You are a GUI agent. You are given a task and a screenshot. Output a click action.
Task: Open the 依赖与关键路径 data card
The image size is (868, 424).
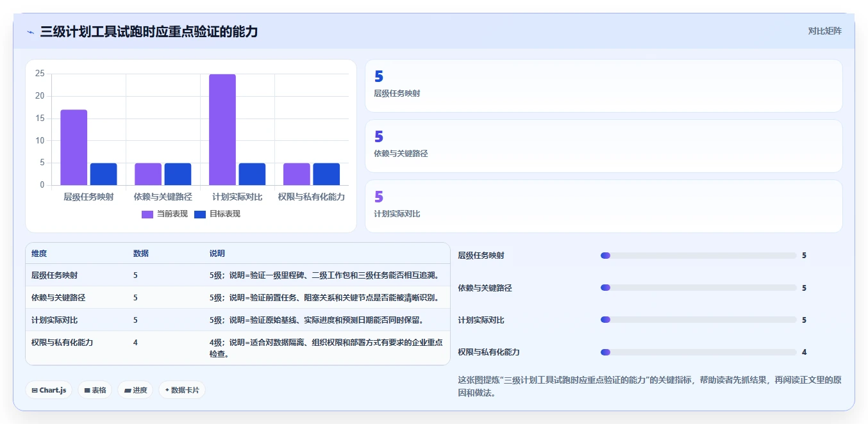603,146
